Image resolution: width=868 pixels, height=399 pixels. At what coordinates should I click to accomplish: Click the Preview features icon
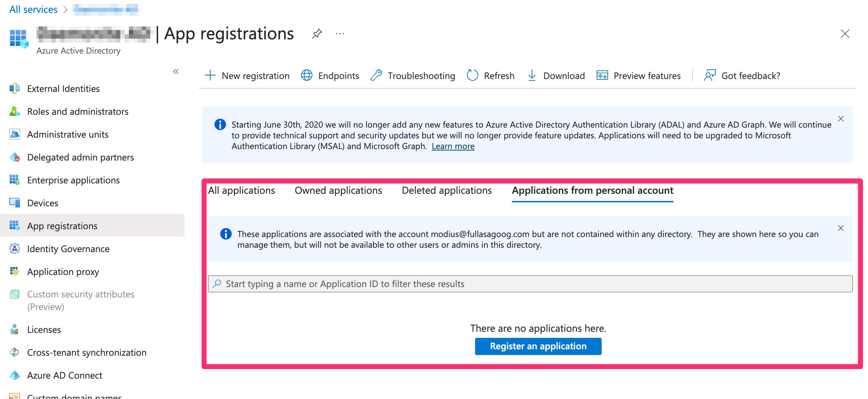[x=602, y=75]
